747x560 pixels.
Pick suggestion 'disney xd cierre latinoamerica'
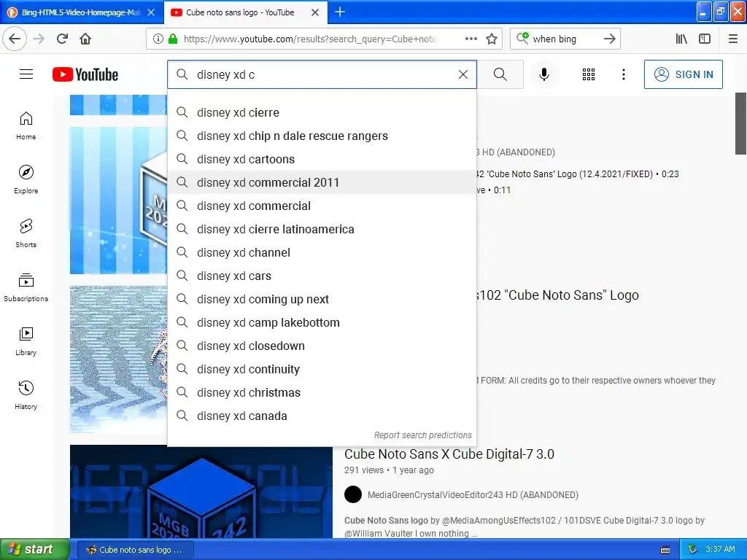322,229
